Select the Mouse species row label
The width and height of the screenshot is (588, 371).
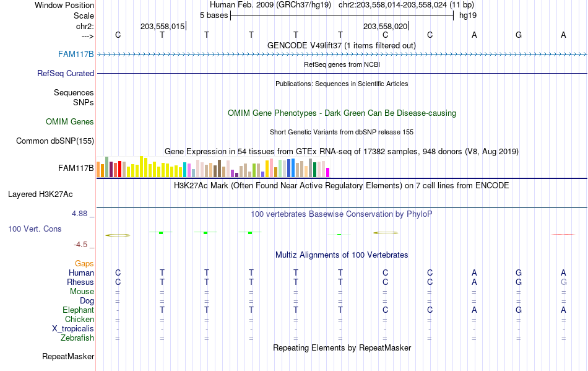tap(82, 292)
